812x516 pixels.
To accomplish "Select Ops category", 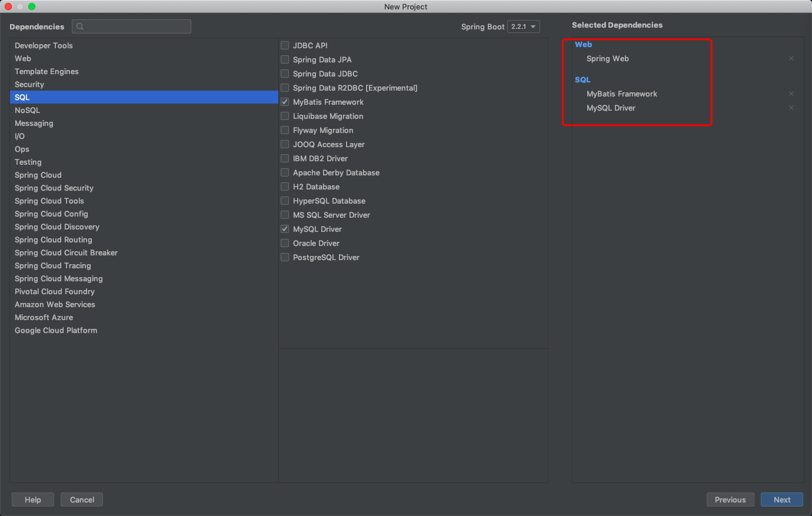I will coord(144,149).
